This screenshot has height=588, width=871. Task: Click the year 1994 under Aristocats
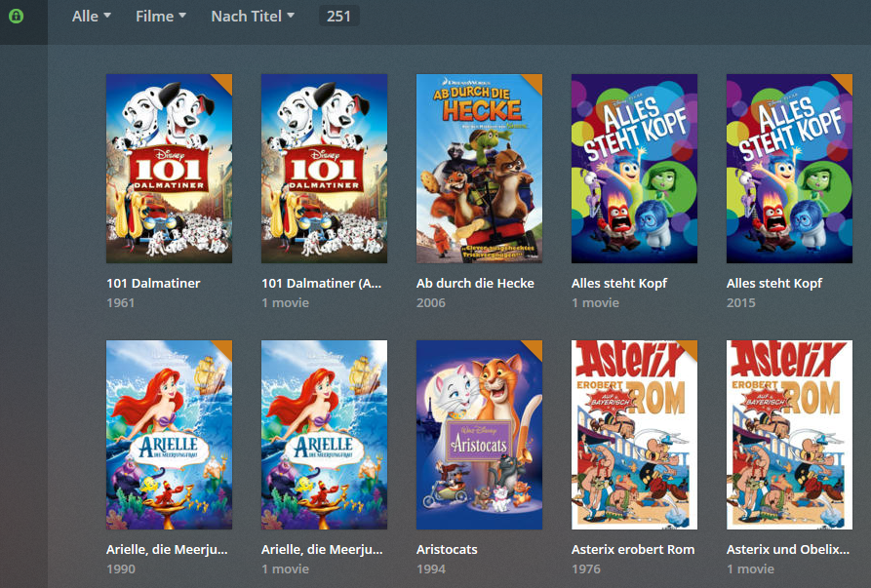pyautogui.click(x=430, y=569)
